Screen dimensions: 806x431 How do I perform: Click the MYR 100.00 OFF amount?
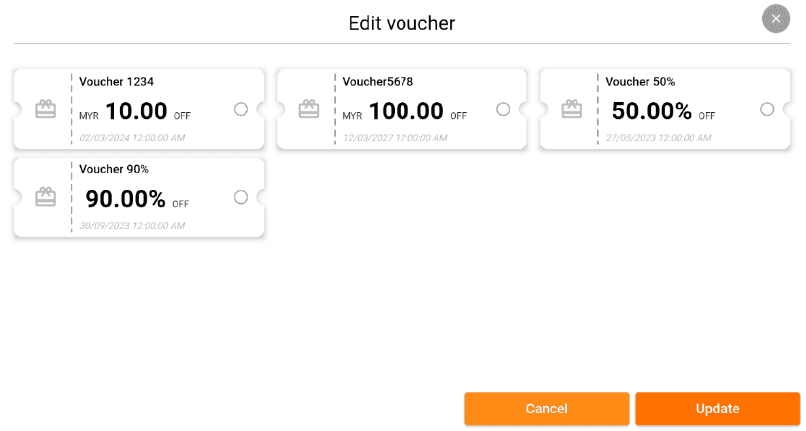coord(405,112)
